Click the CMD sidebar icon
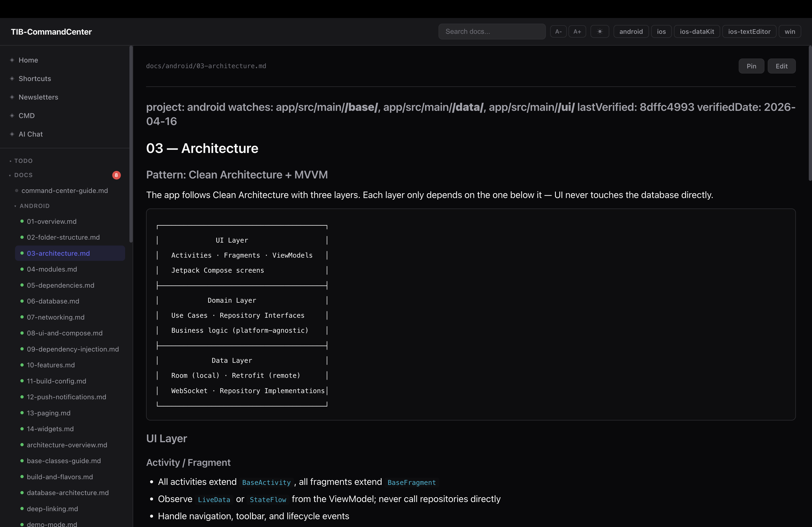 point(12,116)
